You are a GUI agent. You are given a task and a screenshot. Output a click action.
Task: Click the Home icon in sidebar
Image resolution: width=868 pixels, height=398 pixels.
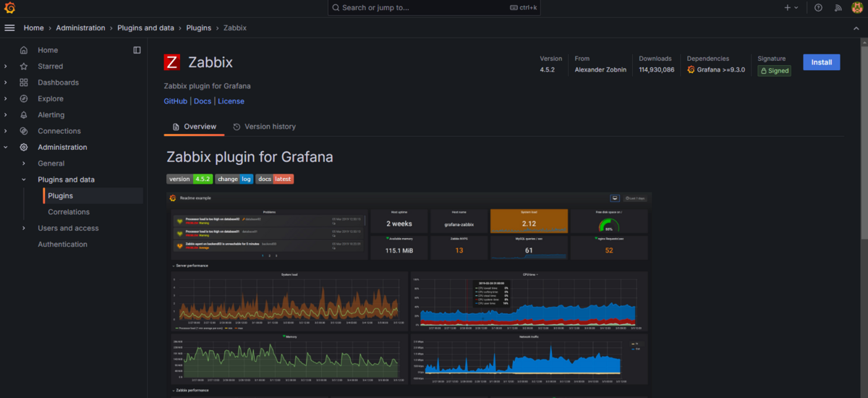pos(24,50)
